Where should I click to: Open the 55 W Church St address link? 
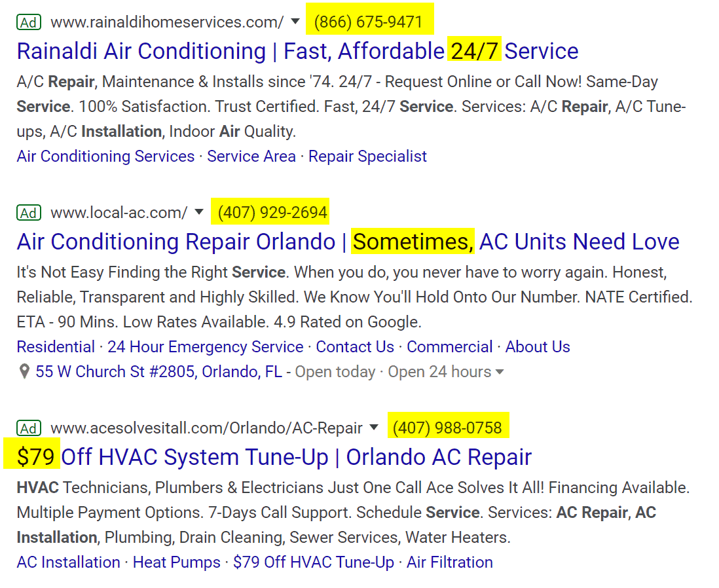pos(159,371)
